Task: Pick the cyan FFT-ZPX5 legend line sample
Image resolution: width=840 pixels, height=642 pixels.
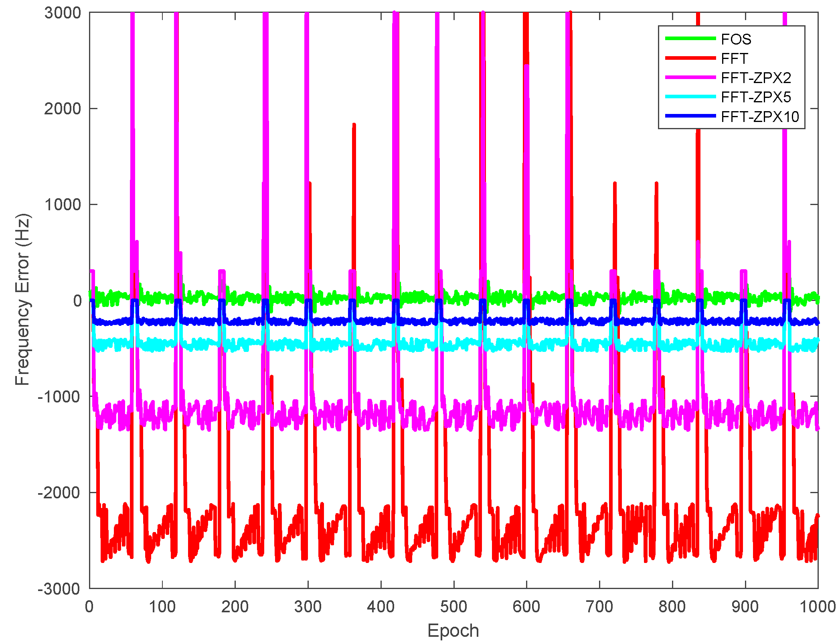Action: [x=690, y=97]
